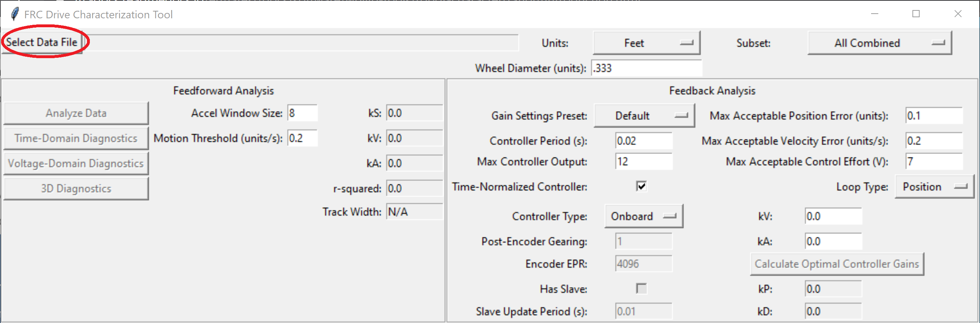Image resolution: width=980 pixels, height=323 pixels.
Task: Click Calculate Optimal Controller Gains
Action: coord(837,263)
